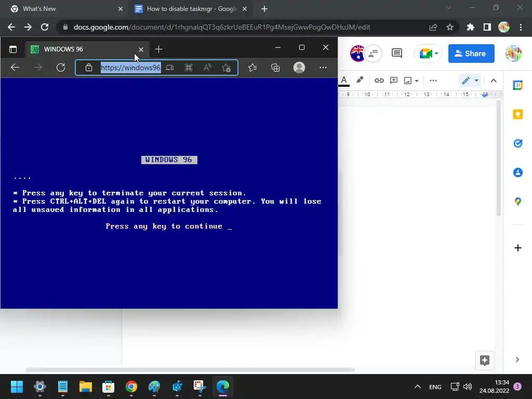Image resolution: width=532 pixels, height=399 pixels.
Task: Open Contacts in side panel
Action: point(518,172)
